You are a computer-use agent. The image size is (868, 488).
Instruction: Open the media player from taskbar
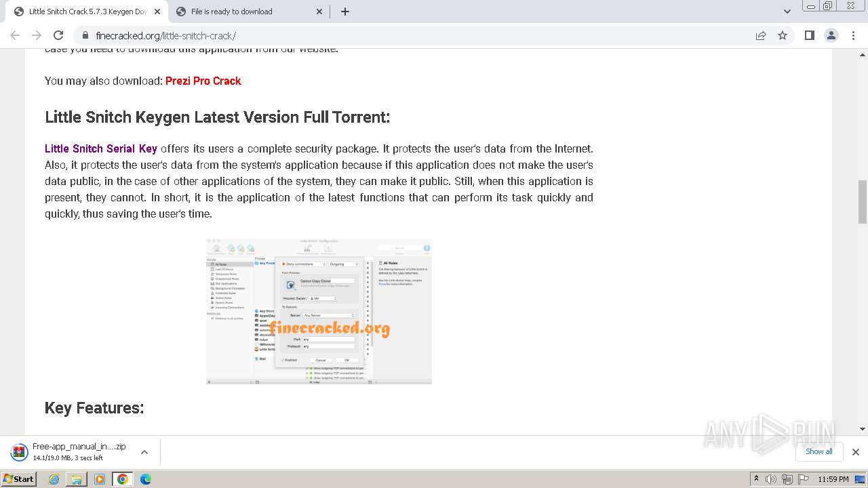(100, 479)
